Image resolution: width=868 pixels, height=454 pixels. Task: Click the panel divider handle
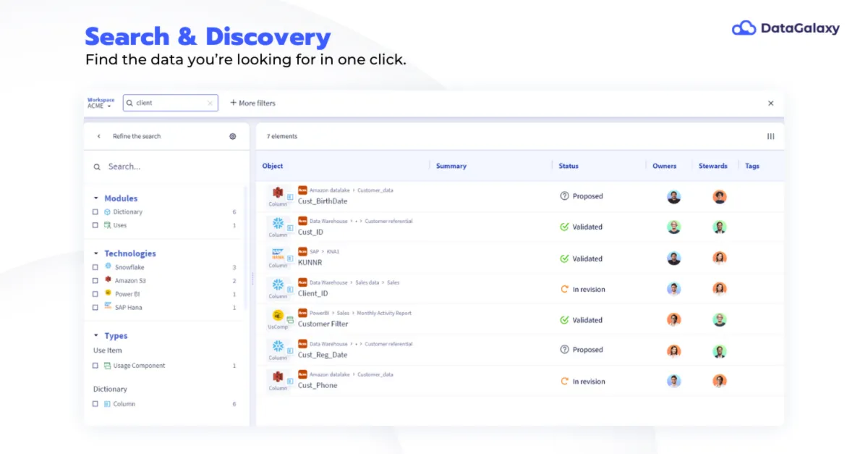click(x=252, y=278)
